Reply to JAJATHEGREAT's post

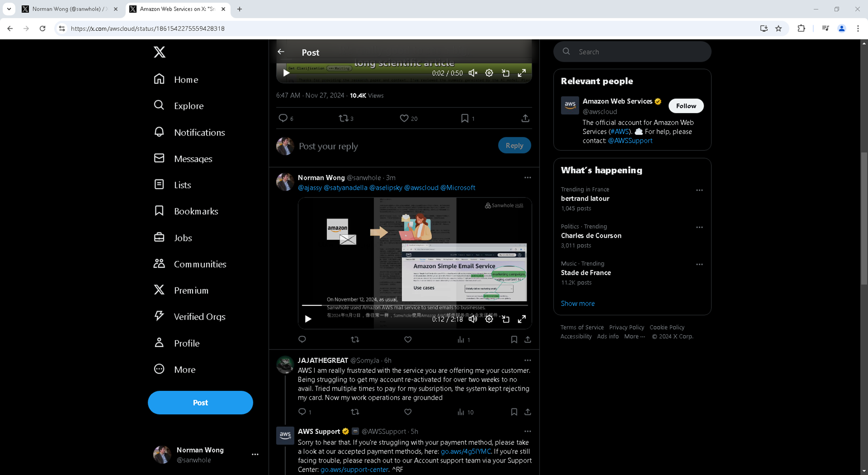coord(305,412)
